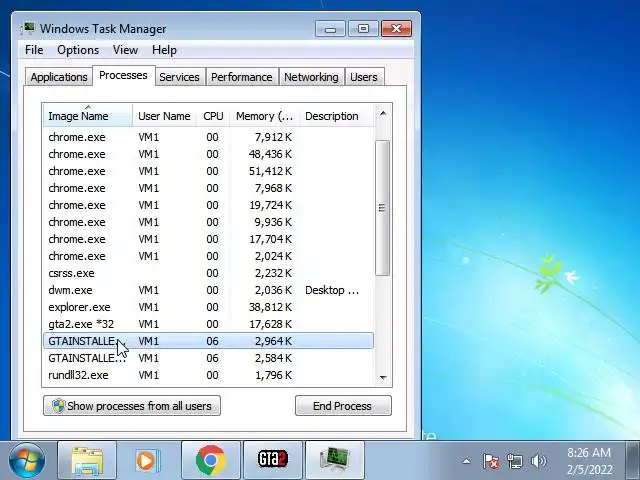Open the Help menu
Screen dimensions: 640x480
tap(164, 50)
